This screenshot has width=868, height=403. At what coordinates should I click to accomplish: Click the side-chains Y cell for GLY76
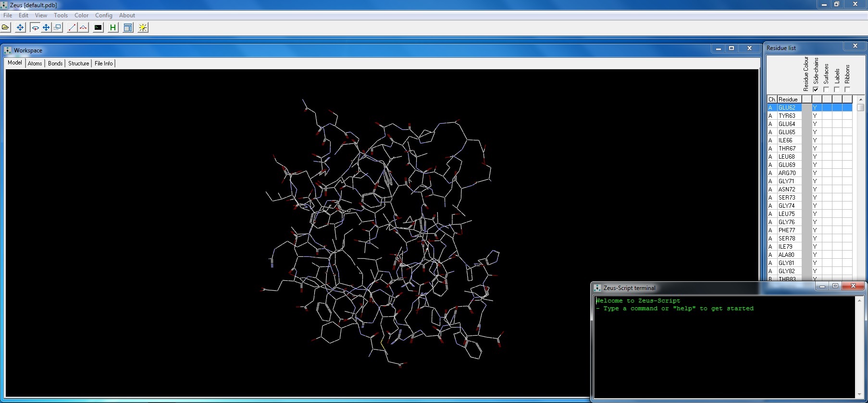[817, 222]
